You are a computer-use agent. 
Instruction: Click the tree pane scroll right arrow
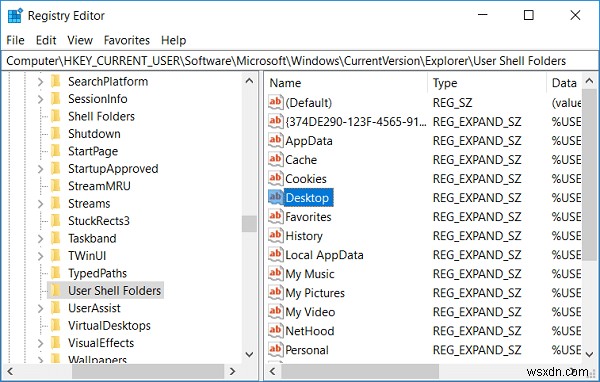[232, 371]
